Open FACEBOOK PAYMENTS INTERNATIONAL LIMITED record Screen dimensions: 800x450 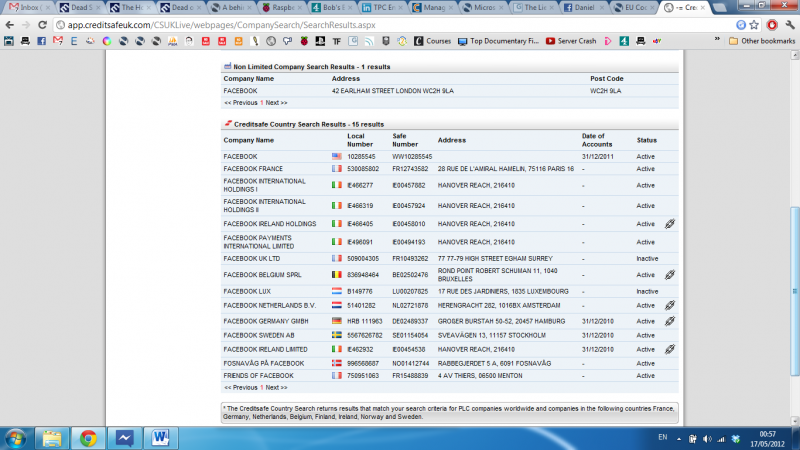tap(259, 242)
